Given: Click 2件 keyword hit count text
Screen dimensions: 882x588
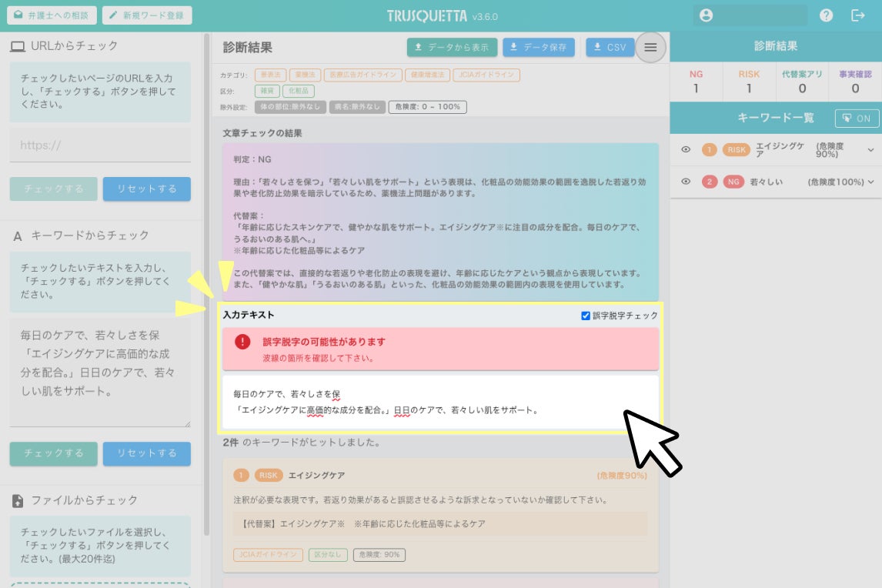Looking at the screenshot, I should [x=230, y=443].
